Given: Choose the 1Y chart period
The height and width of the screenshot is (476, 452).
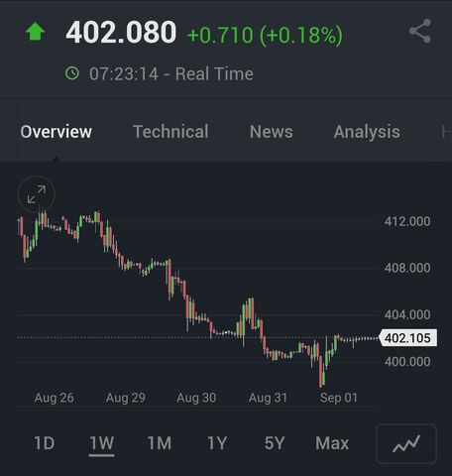Looking at the screenshot, I should [217, 443].
